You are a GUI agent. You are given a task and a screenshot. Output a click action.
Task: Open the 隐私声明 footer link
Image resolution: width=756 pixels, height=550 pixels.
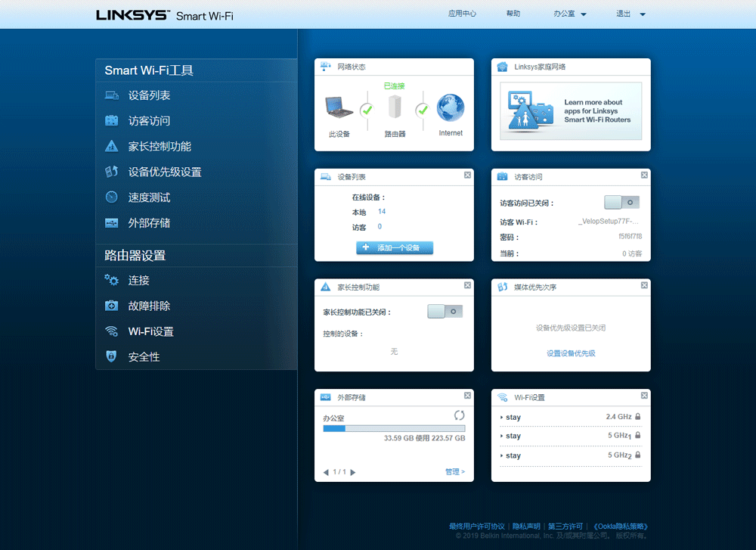526,526
